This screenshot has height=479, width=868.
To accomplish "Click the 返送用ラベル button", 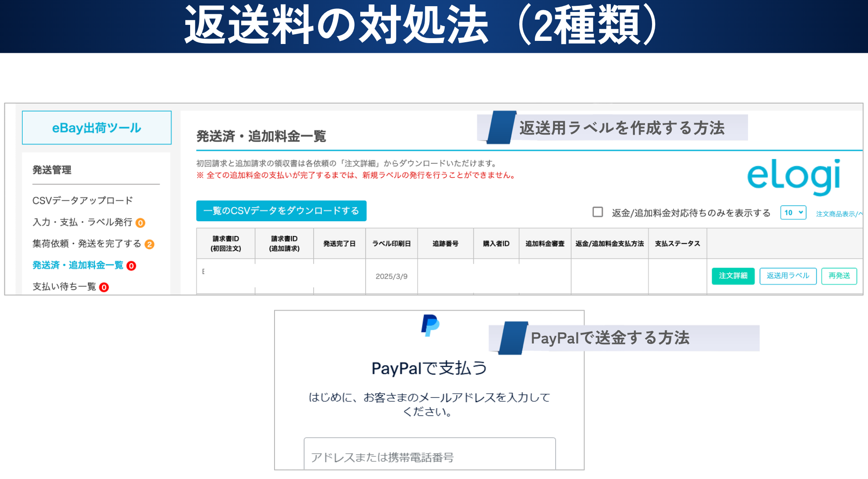I will 788,276.
